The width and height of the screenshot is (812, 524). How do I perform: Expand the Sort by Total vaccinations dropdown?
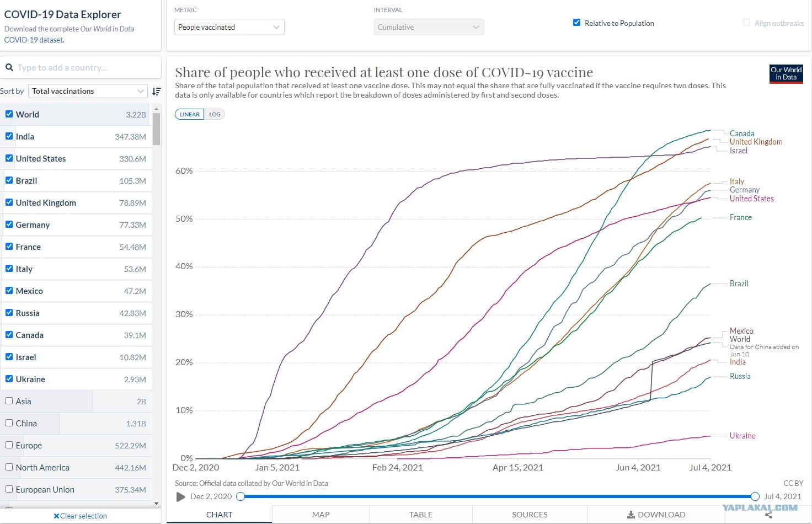[88, 91]
